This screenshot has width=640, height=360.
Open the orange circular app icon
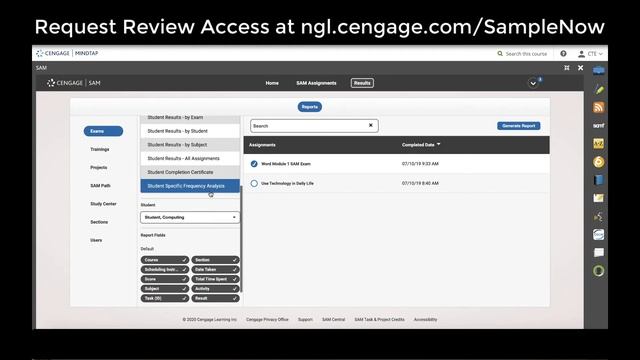[x=599, y=162]
